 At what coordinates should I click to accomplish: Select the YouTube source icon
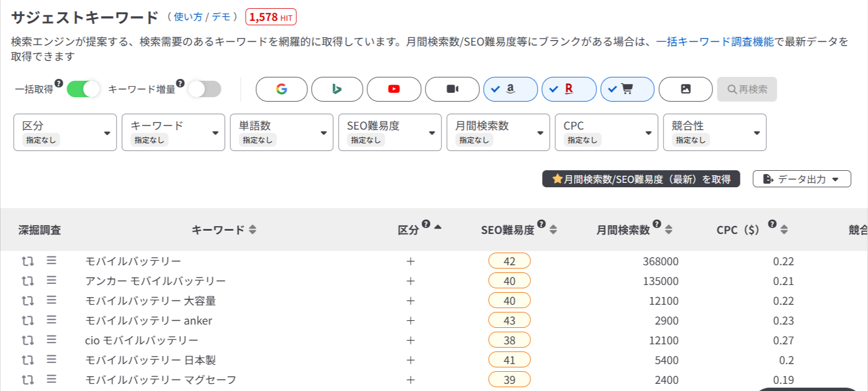(x=394, y=89)
